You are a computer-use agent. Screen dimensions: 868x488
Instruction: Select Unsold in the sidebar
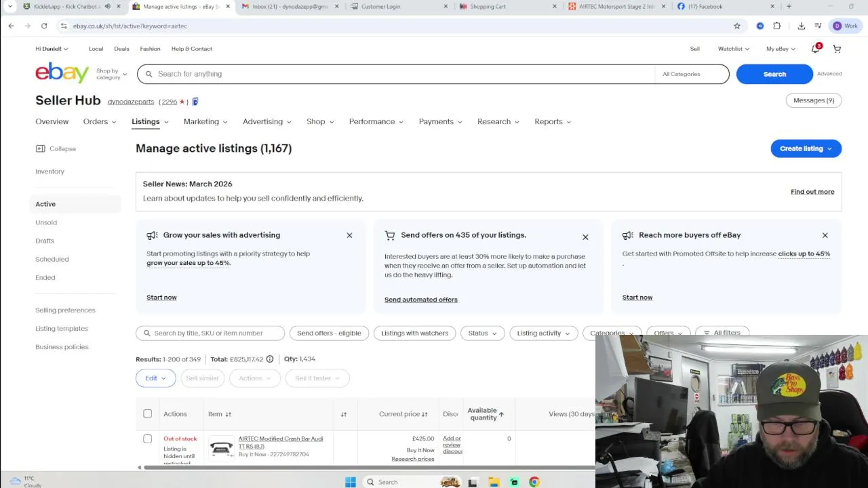(46, 222)
